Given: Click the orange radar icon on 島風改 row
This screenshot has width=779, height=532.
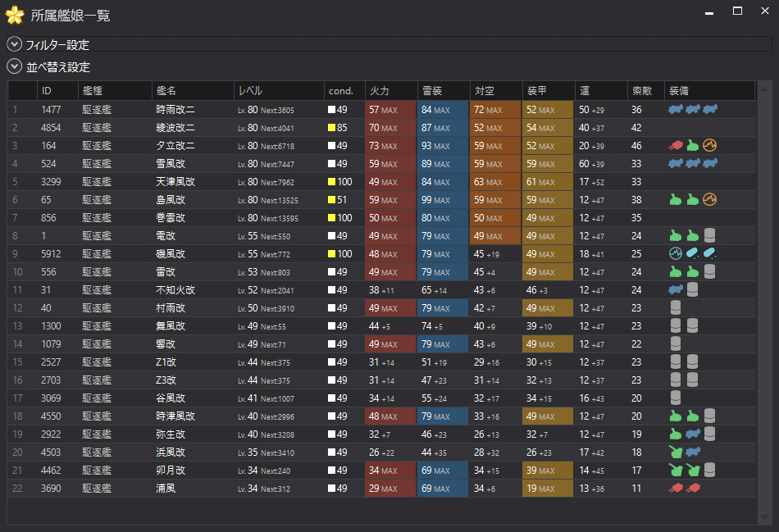Looking at the screenshot, I should click(x=710, y=199).
